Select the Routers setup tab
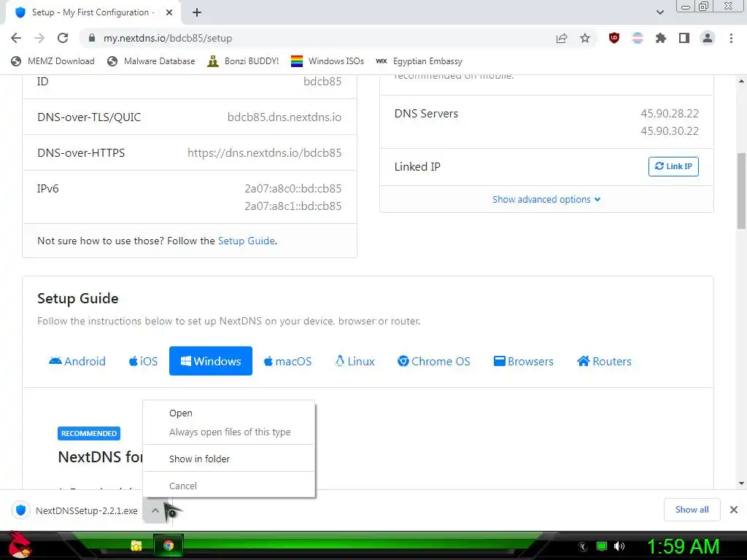This screenshot has width=747, height=560. [x=604, y=361]
